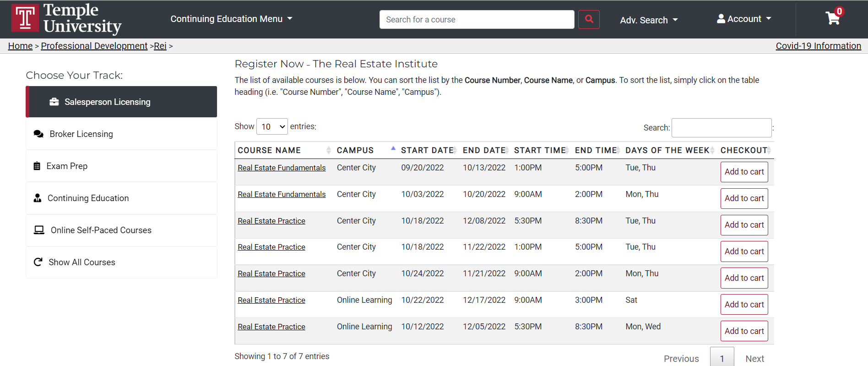The width and height of the screenshot is (868, 366).
Task: Open Real Estate Practice on Saturdays
Action: click(271, 300)
